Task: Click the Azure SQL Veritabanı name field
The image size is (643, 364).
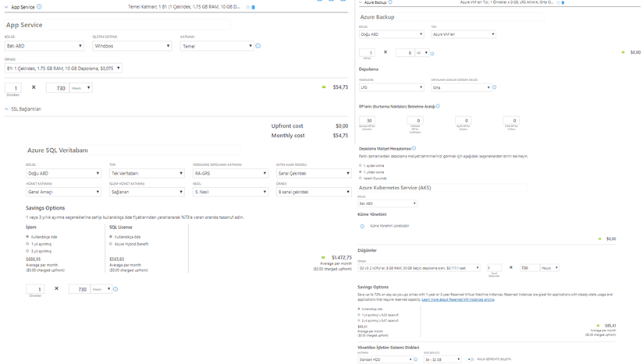Action: [133, 150]
